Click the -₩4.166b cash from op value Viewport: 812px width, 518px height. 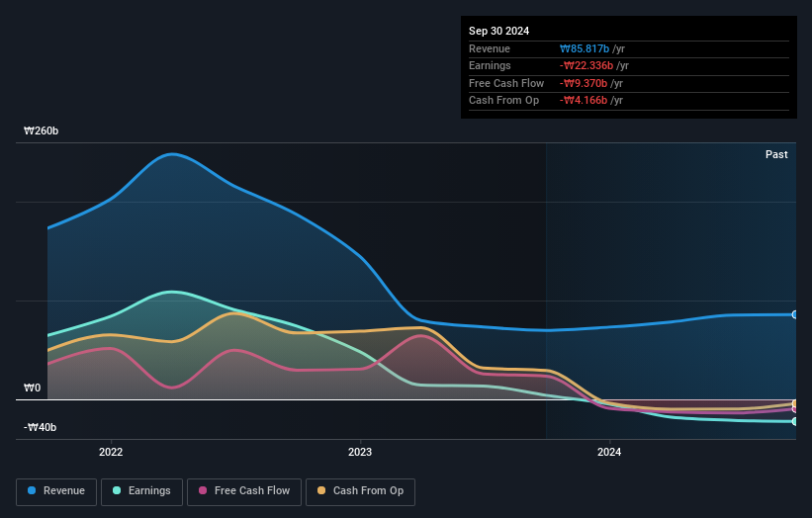pos(584,101)
